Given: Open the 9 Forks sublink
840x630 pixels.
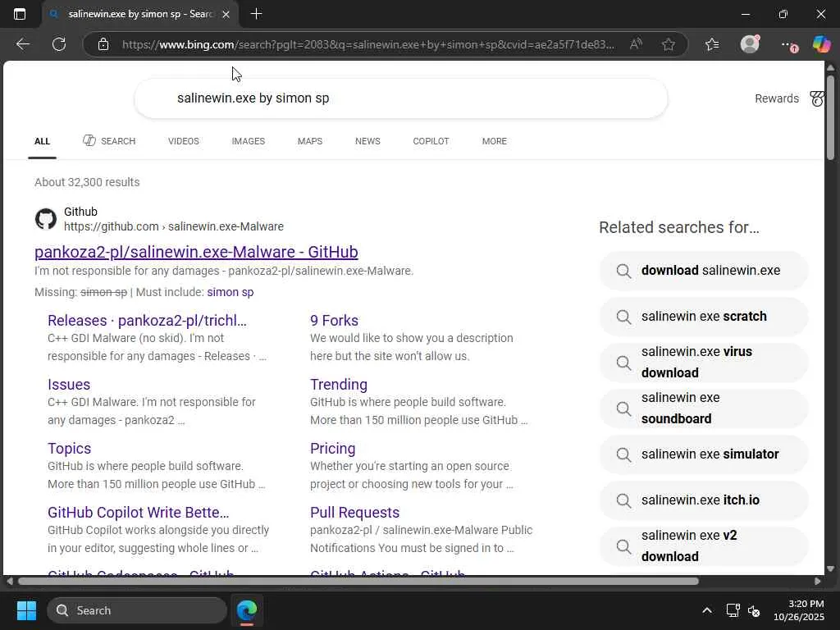Looking at the screenshot, I should [335, 321].
